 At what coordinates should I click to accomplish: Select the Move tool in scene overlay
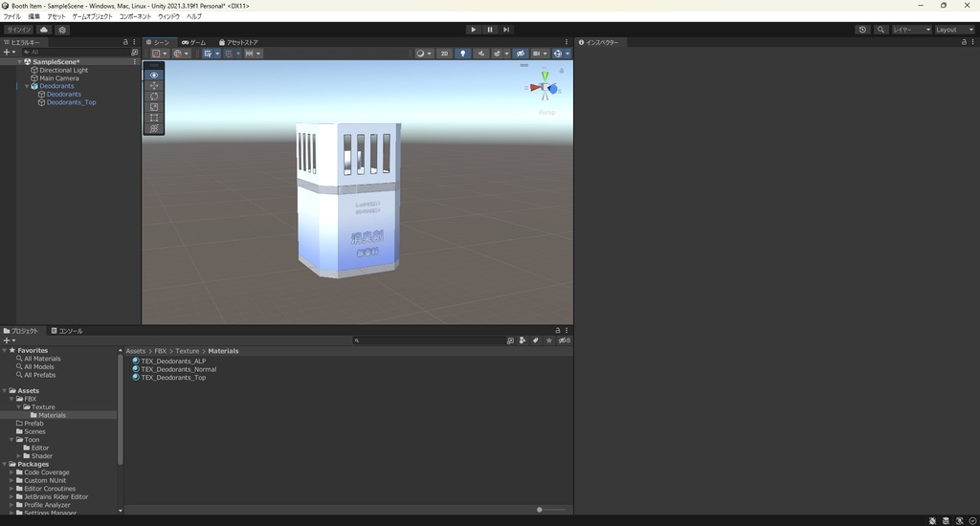point(154,85)
